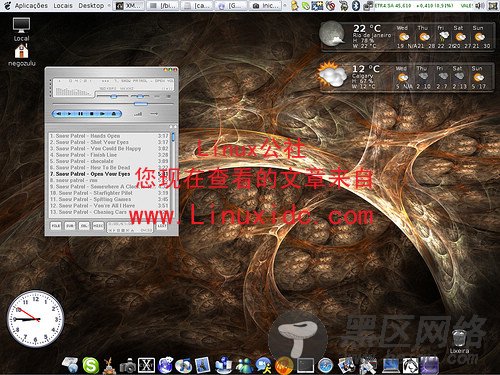Switch to the [/bi... taskbar window
The width and height of the screenshot is (500, 375).
click(163, 6)
